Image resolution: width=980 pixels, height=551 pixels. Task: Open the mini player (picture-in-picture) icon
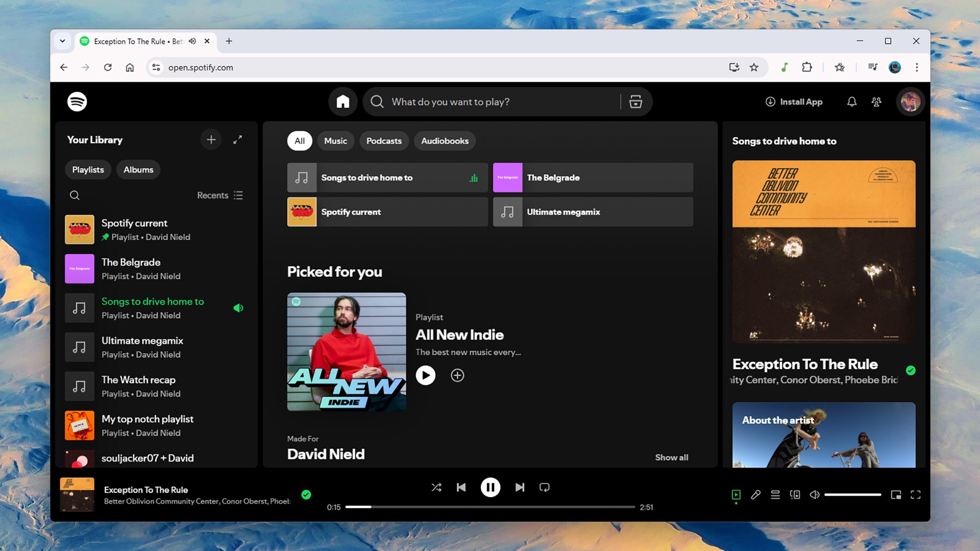click(896, 495)
